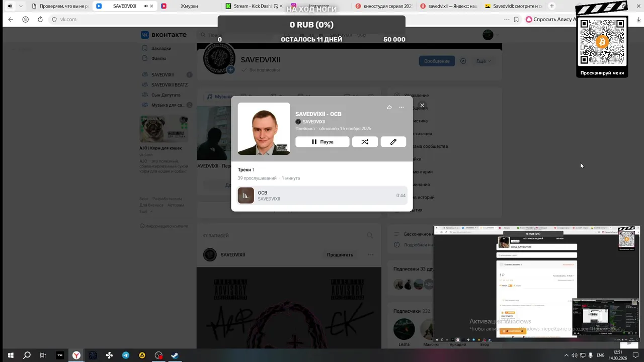Expand footer Ещё link in sidebar

click(x=145, y=211)
